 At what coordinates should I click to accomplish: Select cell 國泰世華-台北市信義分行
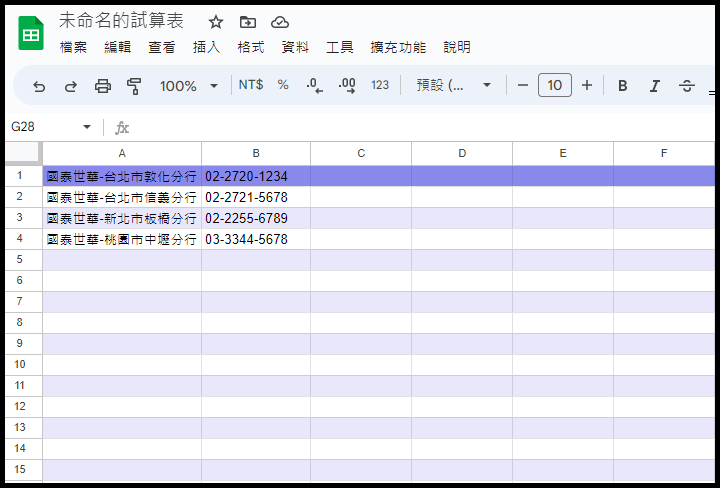tap(122, 197)
